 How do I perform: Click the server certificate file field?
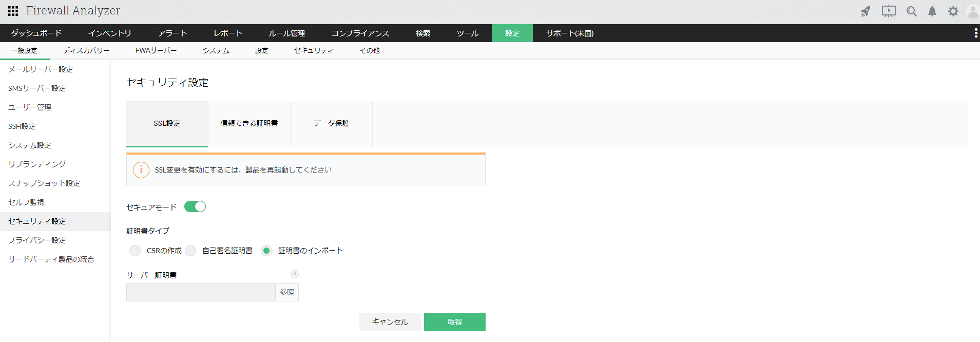tap(201, 292)
